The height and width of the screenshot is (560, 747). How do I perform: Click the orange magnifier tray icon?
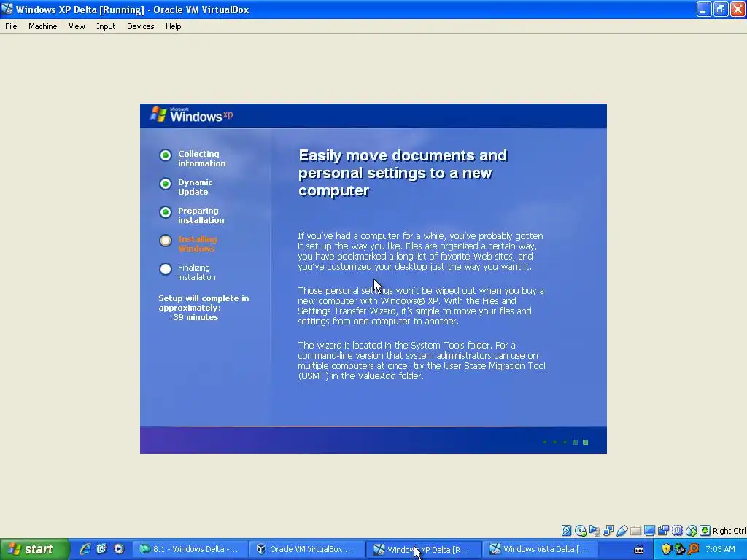click(x=693, y=549)
